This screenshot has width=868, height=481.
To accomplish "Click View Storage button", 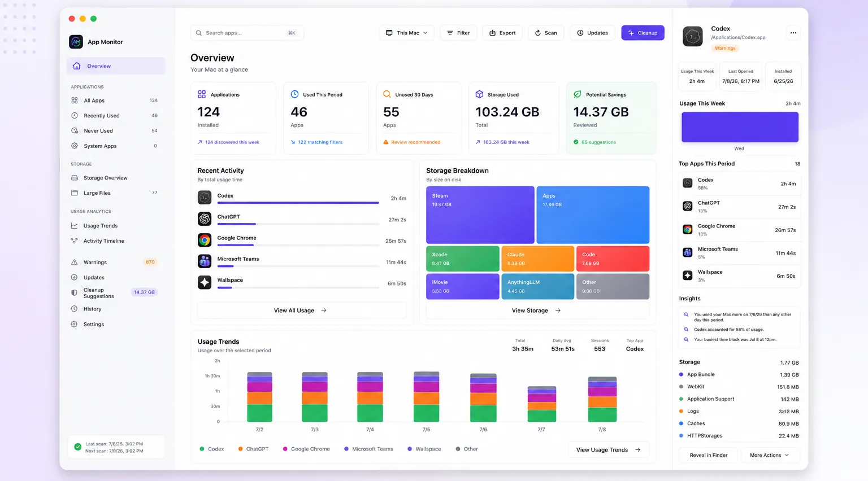I will [537, 311].
